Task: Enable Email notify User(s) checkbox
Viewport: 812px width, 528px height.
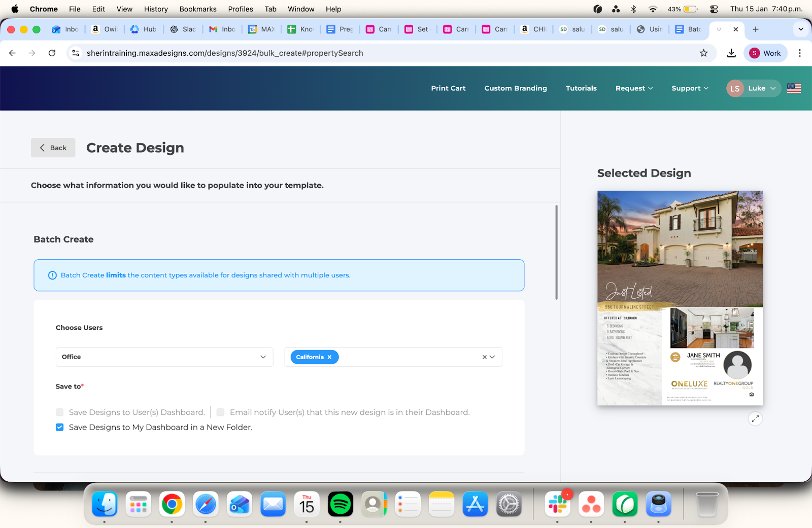Action: tap(221, 412)
